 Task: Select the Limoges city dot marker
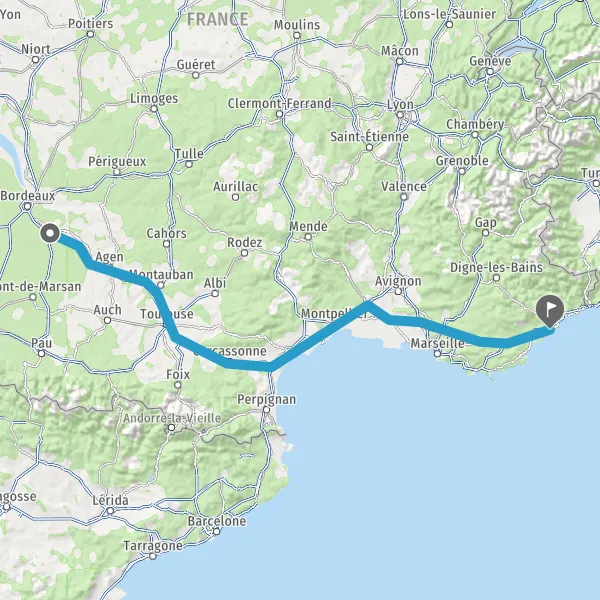coord(154,109)
